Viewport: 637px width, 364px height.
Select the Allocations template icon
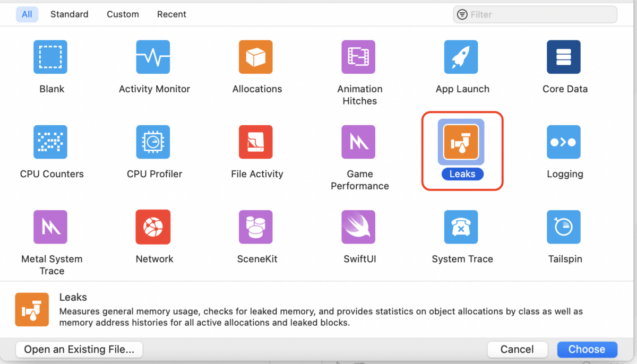(256, 57)
